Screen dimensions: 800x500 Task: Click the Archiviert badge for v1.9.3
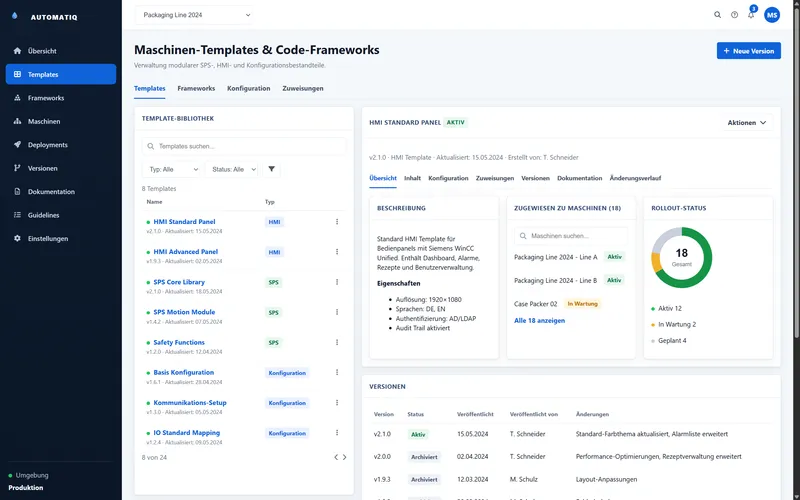point(424,480)
